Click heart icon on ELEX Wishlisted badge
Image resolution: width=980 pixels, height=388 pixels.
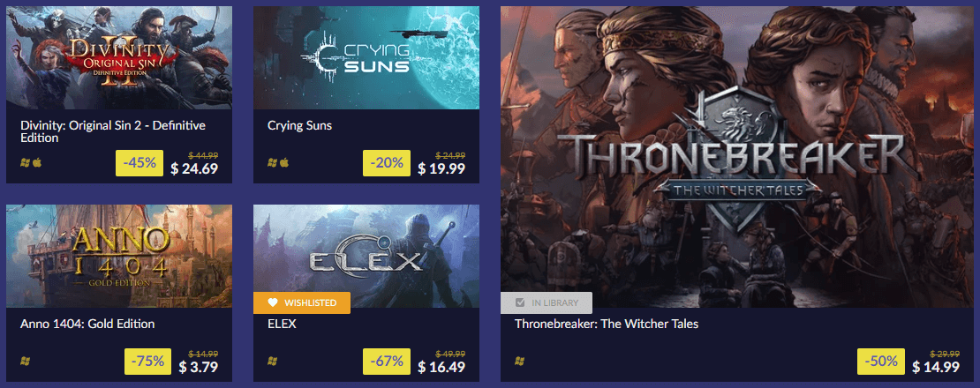272,302
